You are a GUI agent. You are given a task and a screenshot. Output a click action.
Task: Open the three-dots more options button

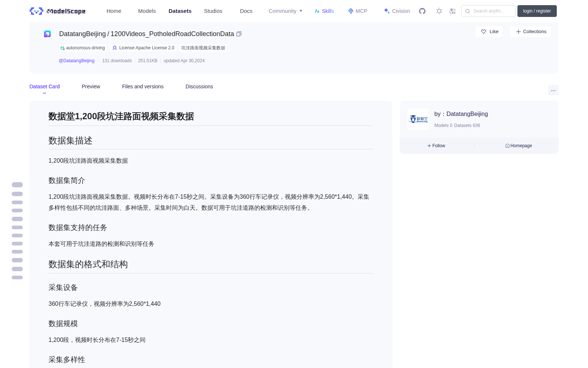coord(553,90)
